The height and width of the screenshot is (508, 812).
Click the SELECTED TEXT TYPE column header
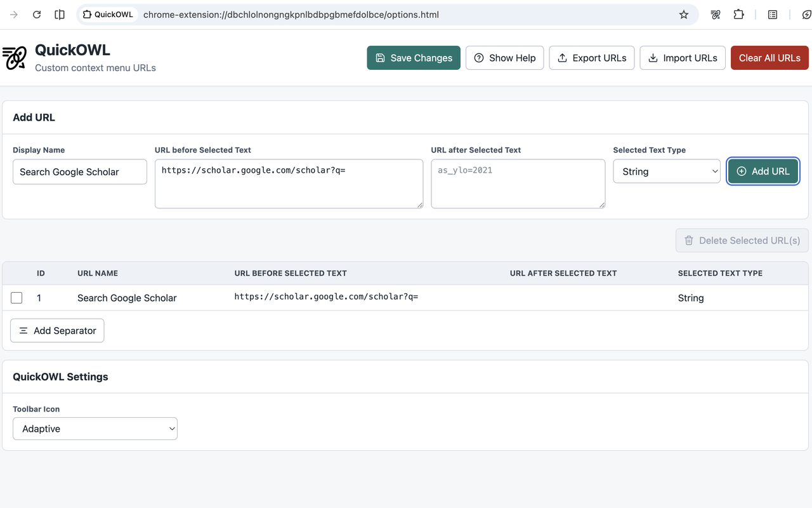click(720, 273)
